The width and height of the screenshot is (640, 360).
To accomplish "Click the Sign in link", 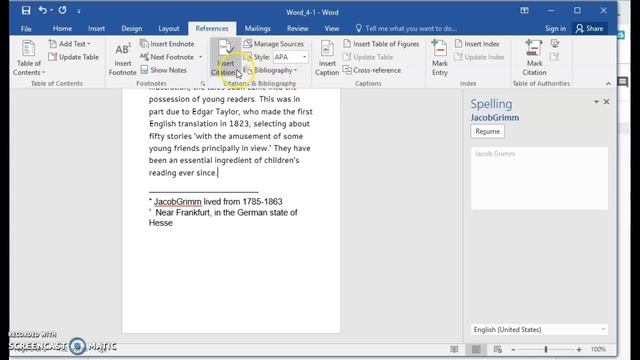I will 556,29.
